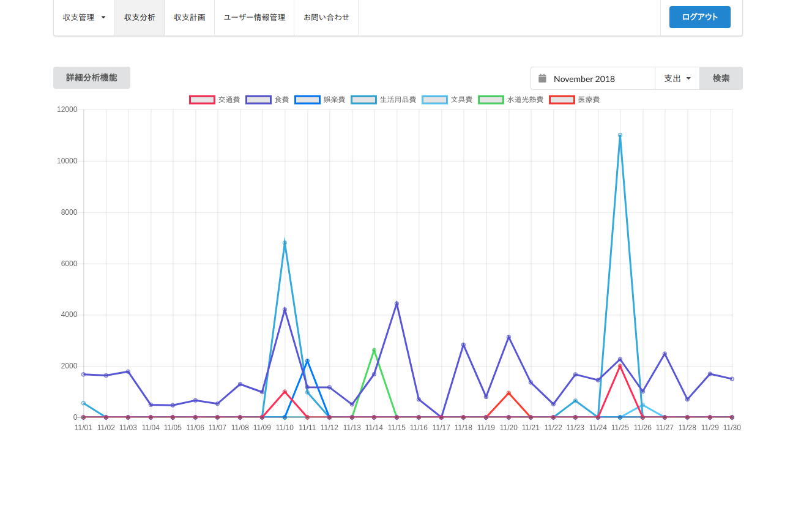The height and width of the screenshot is (522, 812).
Task: Toggle 水道光熱費 legend swatch
Action: point(491,100)
